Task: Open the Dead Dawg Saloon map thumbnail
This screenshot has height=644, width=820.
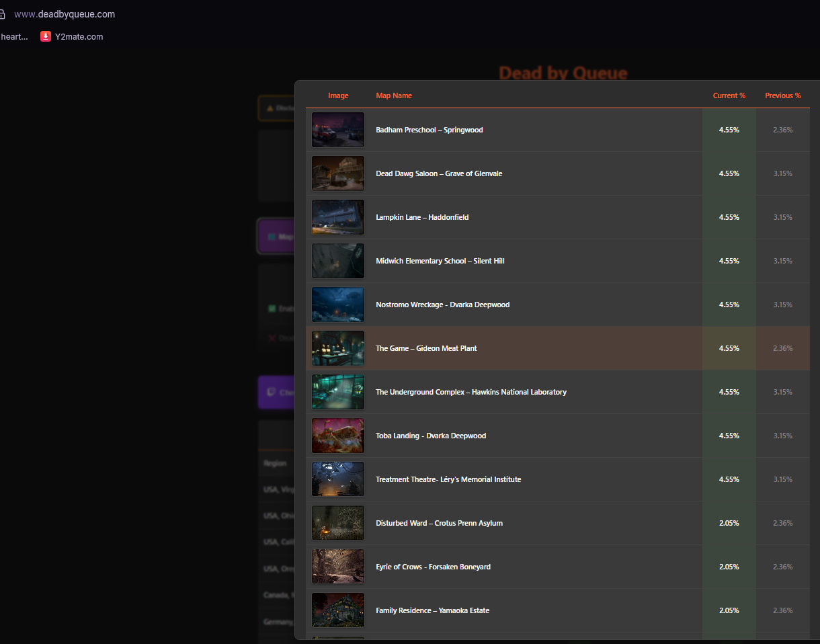Action: click(338, 173)
